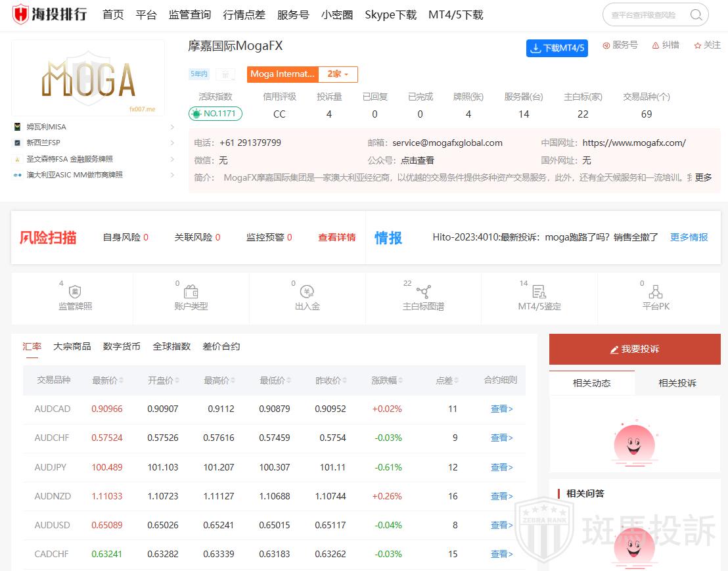Open the 出入金 deposit icon
The image size is (728, 571).
[307, 292]
